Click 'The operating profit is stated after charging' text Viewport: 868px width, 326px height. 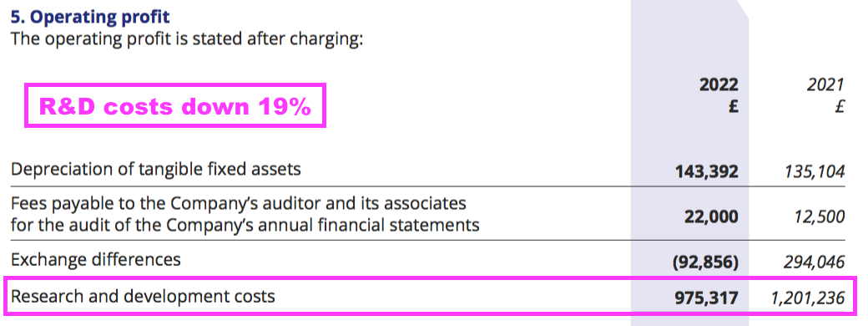[x=187, y=40]
